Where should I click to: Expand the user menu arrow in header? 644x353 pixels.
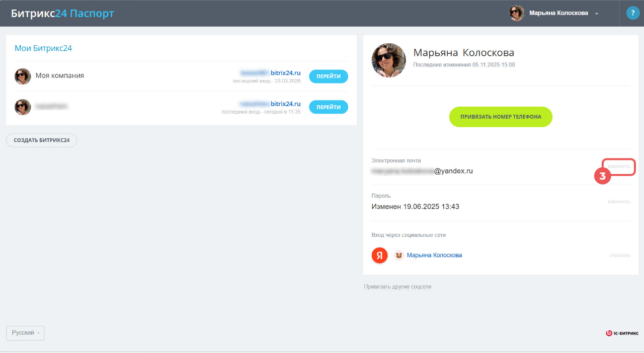point(597,14)
